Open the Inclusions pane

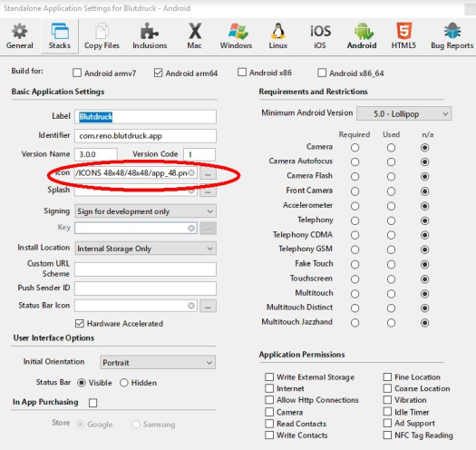coord(150,36)
